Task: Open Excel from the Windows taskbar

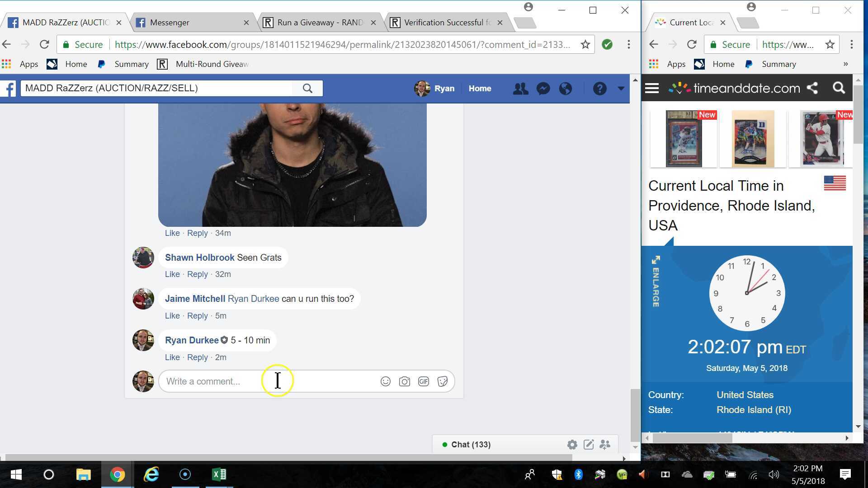Action: (x=219, y=474)
